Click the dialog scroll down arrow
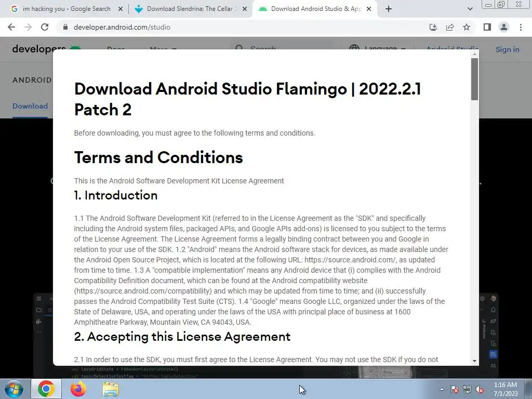The image size is (532, 399). [474, 361]
